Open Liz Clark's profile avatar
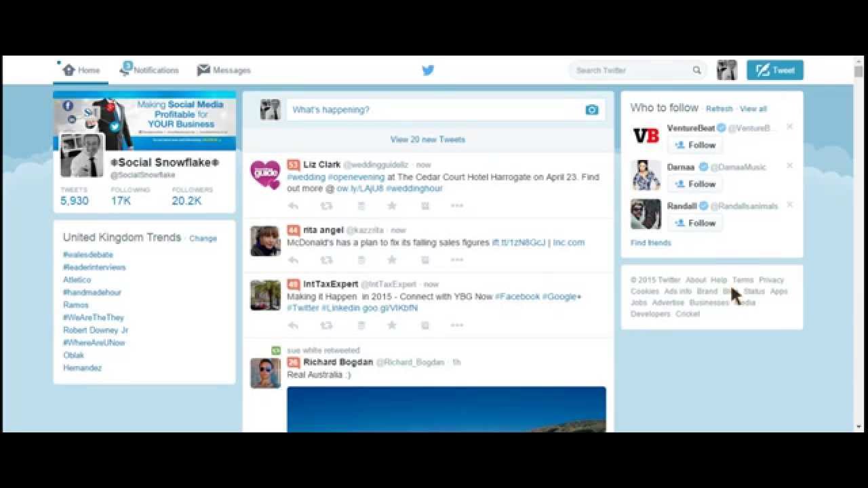 [265, 175]
